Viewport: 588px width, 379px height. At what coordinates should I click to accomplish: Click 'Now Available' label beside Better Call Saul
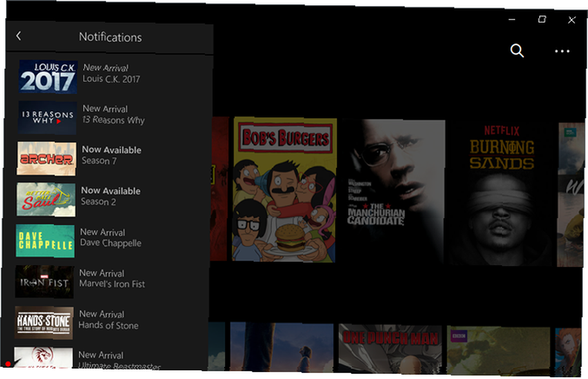[x=111, y=191]
